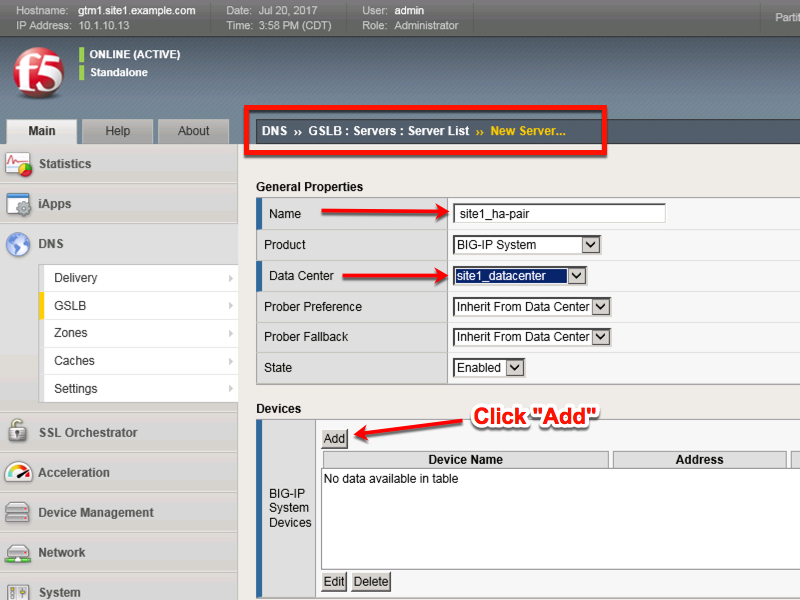Open the Product dropdown
Viewport: 800px width, 600px height.
[x=527, y=245]
